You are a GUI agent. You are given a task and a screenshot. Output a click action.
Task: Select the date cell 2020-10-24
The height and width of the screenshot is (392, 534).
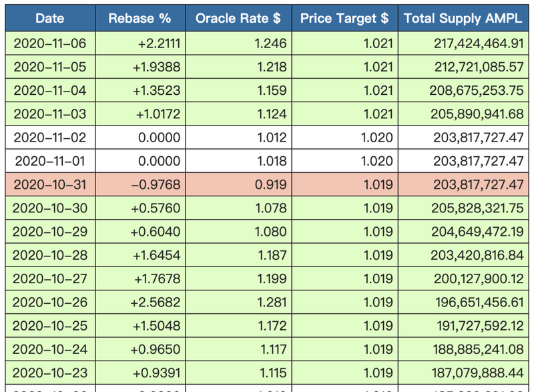pos(50,349)
